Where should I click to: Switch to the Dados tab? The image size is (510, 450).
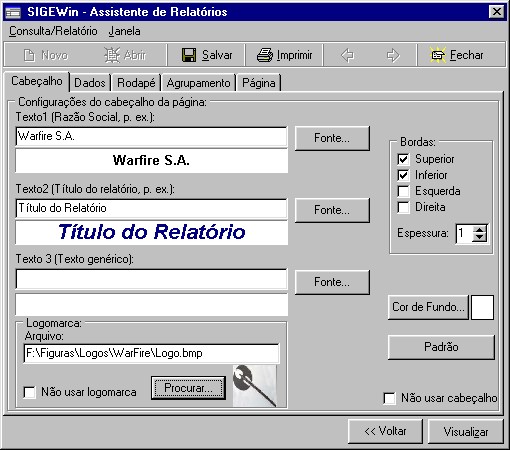(90, 83)
